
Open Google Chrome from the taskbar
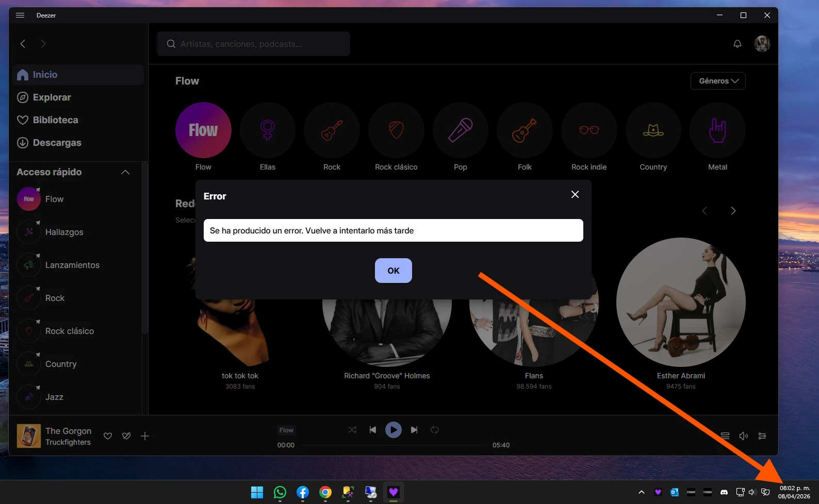[x=325, y=492]
